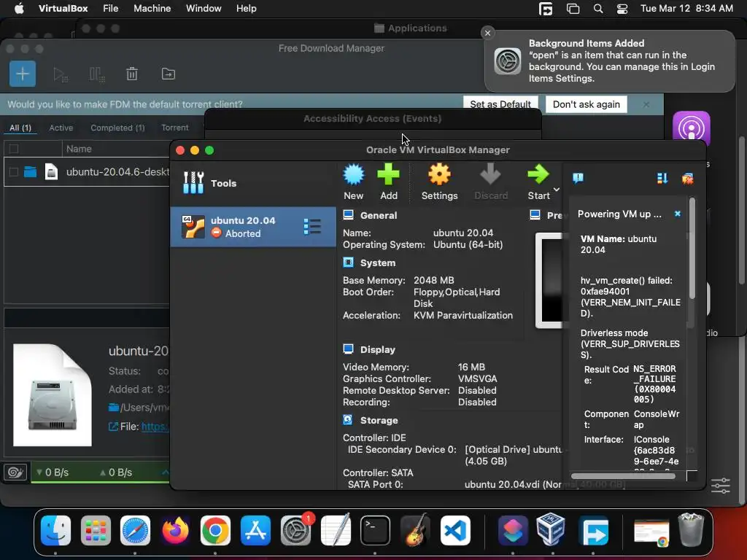Open the FDM download speed limit dropdown

coord(53,472)
